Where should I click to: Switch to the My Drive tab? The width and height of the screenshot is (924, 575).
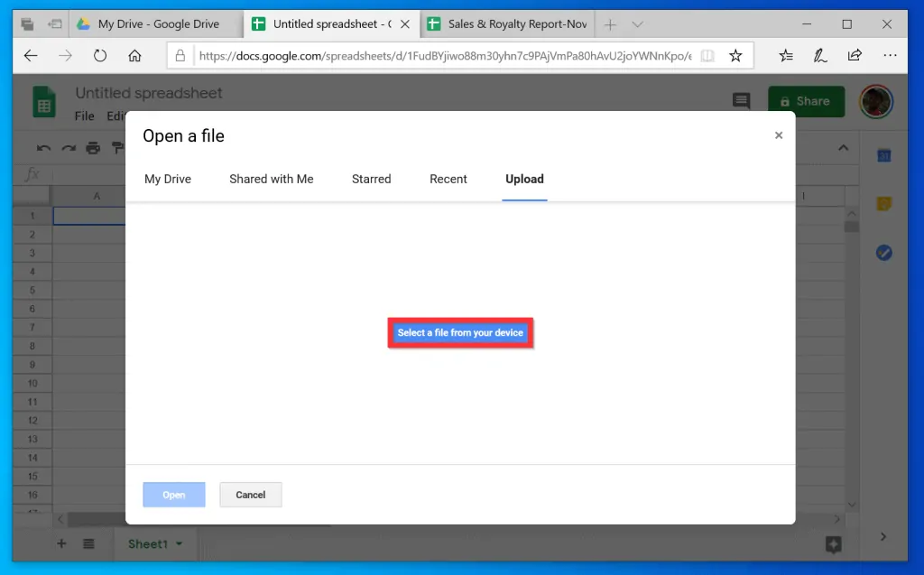(168, 179)
